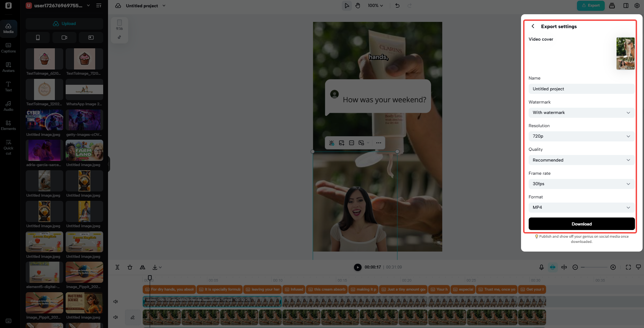The height and width of the screenshot is (328, 644).
Task: Switch to the screen aspect tab in media panel
Action: [x=91, y=38]
